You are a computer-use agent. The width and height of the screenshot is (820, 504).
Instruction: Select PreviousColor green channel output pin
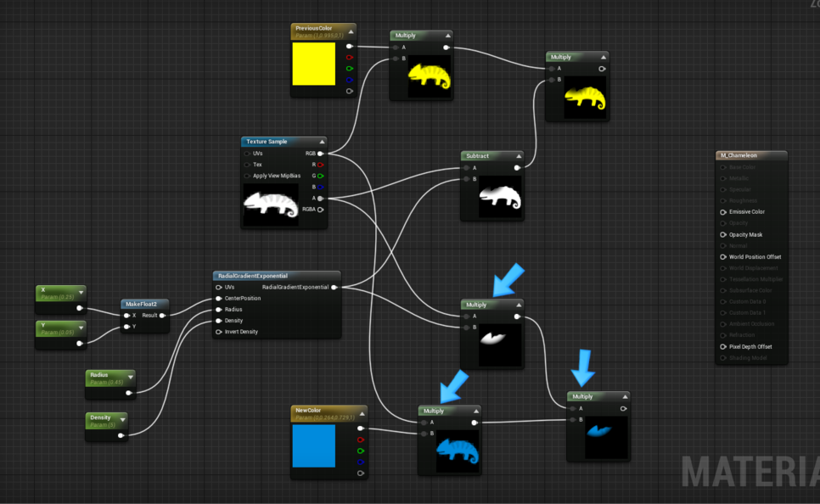(350, 69)
